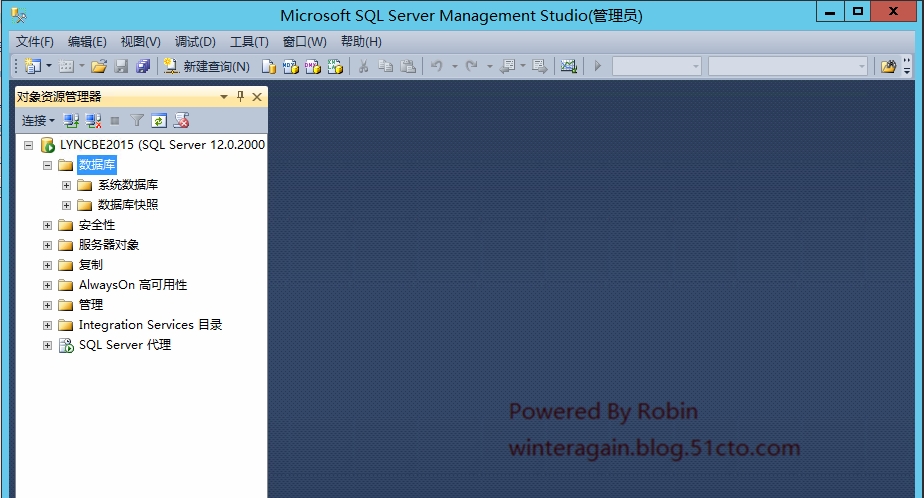The height and width of the screenshot is (498, 924).
Task: Click the Disconnect server icon
Action: pyautogui.click(x=93, y=121)
